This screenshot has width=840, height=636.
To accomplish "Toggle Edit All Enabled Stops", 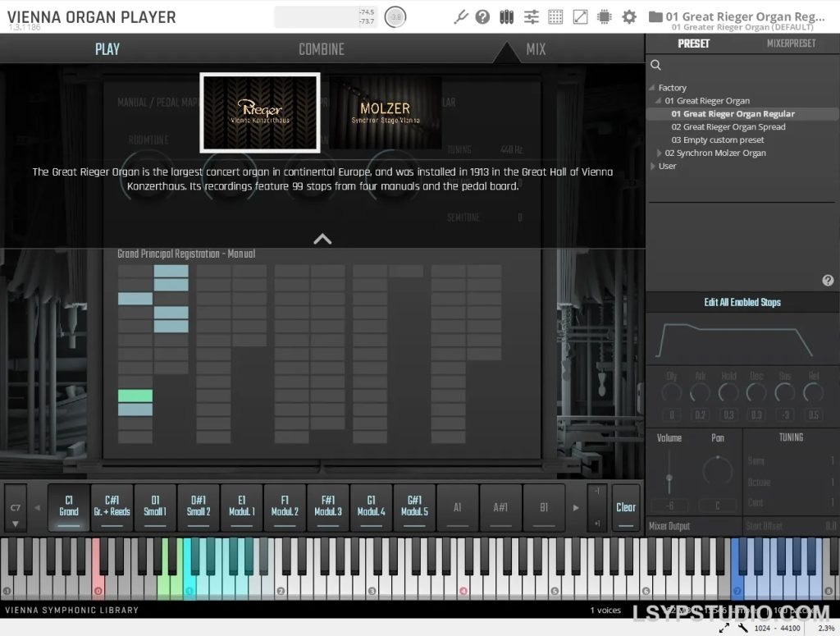I will coord(742,302).
